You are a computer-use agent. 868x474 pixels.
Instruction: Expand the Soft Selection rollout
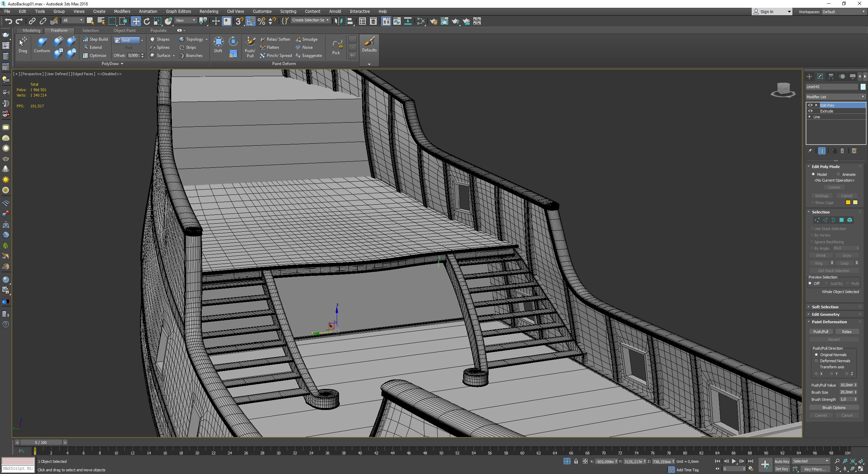coord(825,307)
